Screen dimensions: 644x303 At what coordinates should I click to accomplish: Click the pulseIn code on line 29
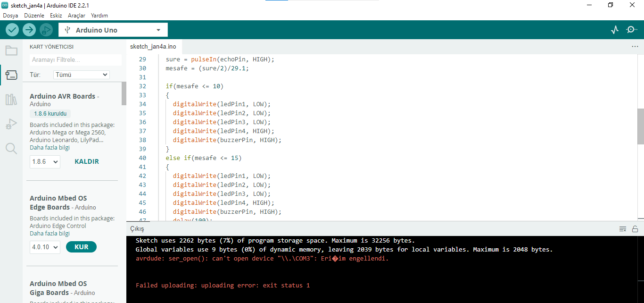click(x=220, y=59)
